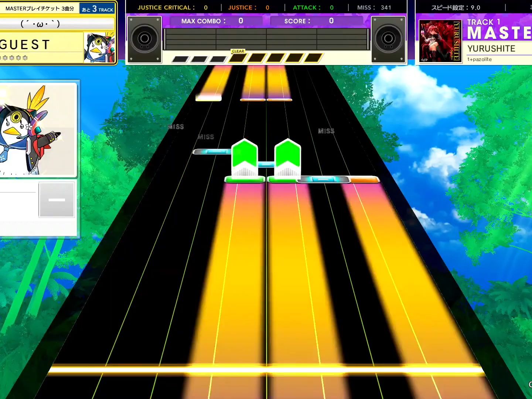Click the penguin avatar beside GUEST name

[99, 47]
